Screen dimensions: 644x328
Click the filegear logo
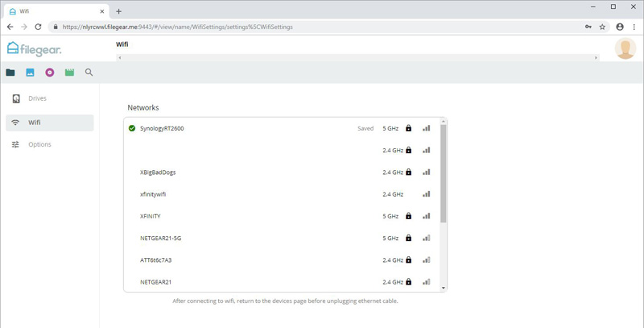point(34,49)
